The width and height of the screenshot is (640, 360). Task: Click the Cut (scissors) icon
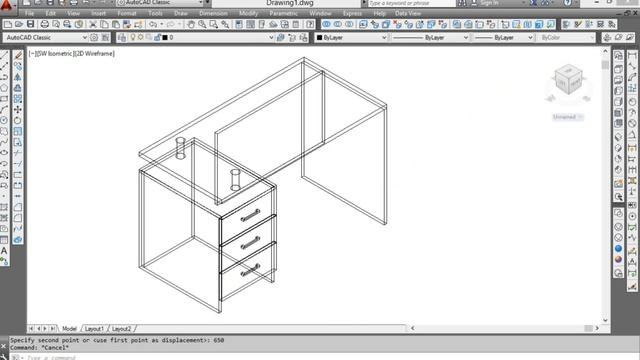93,24
